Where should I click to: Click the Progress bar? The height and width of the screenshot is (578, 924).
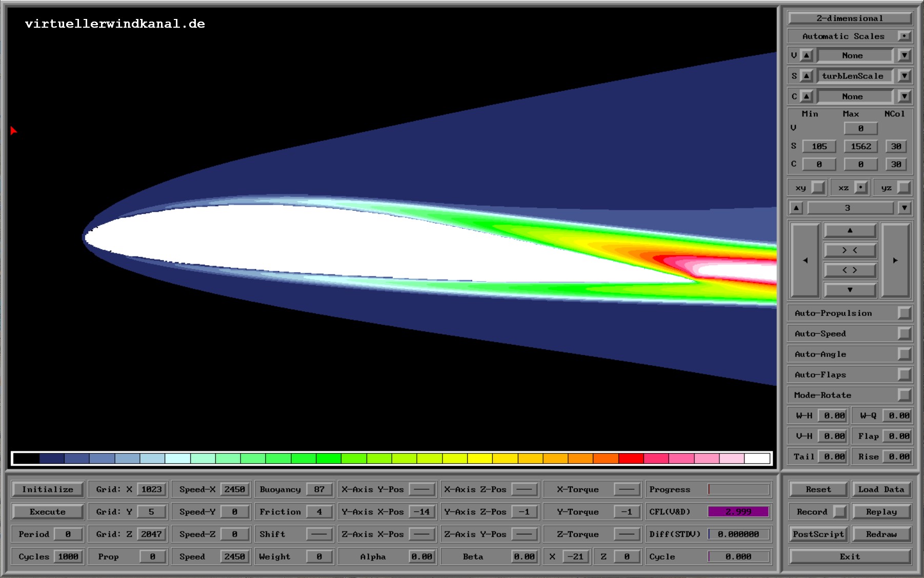tap(738, 489)
